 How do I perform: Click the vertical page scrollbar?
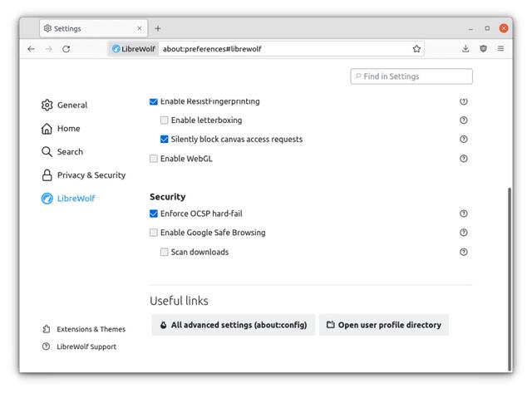(x=510, y=279)
